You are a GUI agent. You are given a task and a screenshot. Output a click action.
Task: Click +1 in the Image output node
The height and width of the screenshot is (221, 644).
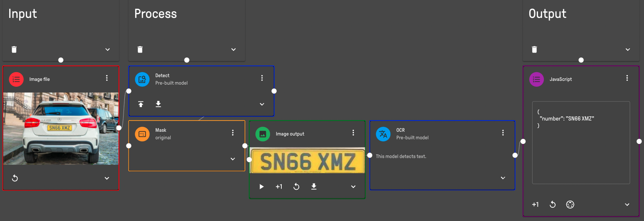pyautogui.click(x=279, y=186)
